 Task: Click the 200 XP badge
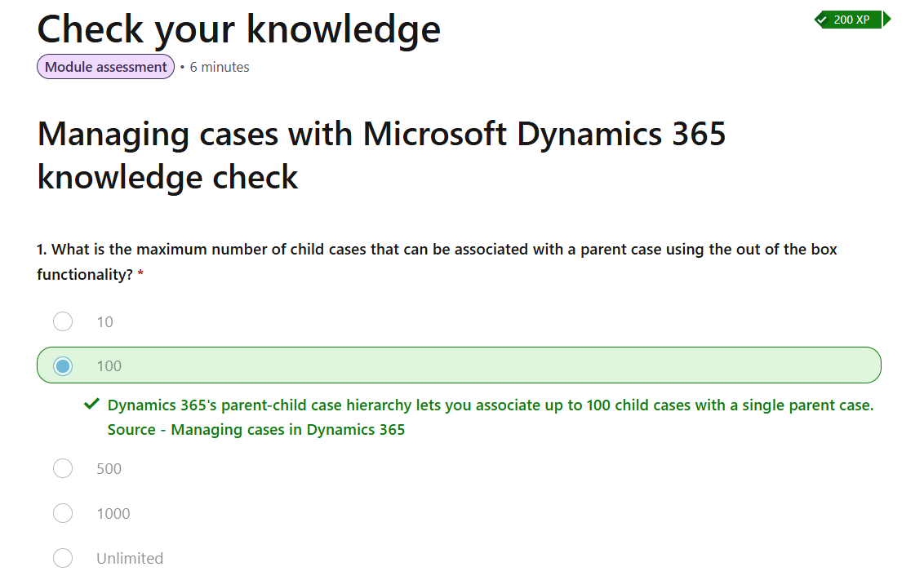point(852,20)
